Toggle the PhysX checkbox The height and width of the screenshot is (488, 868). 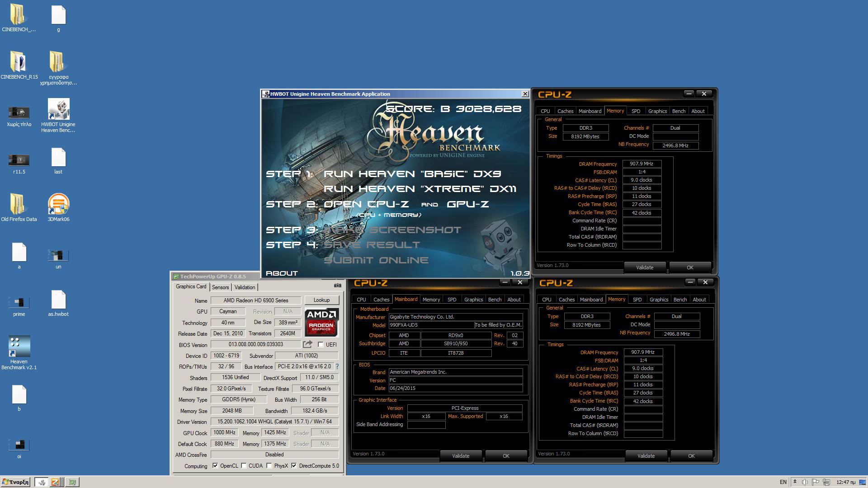coord(269,466)
